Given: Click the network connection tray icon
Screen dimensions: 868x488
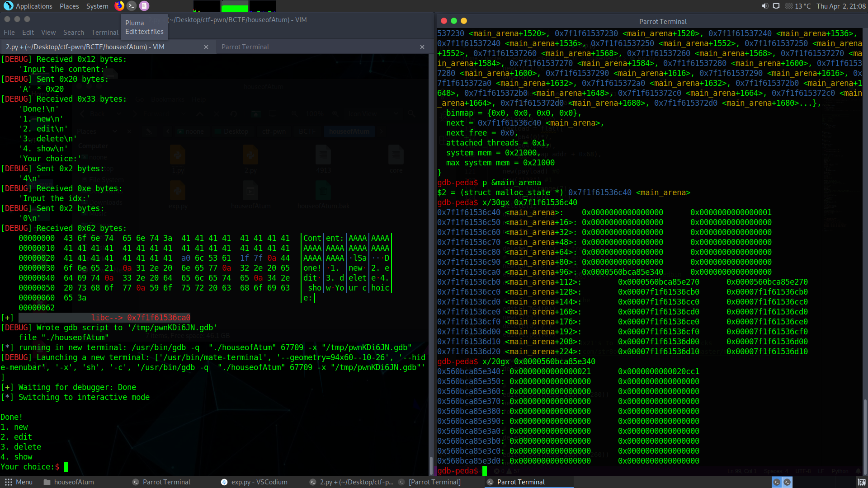Looking at the screenshot, I should click(776, 6).
